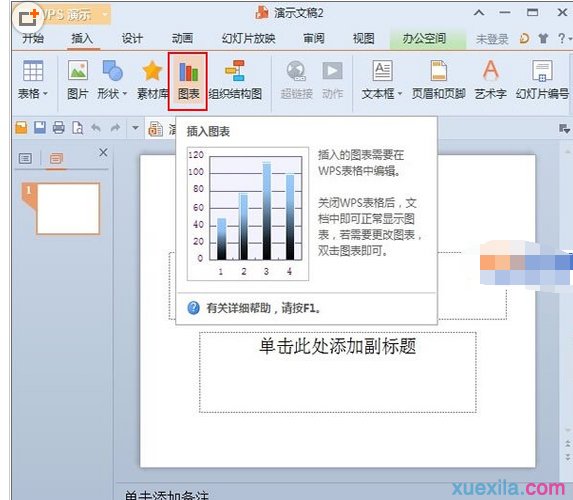573x500 pixels.
Task: Click the 超链接 hyperlink icon
Action: 296,71
